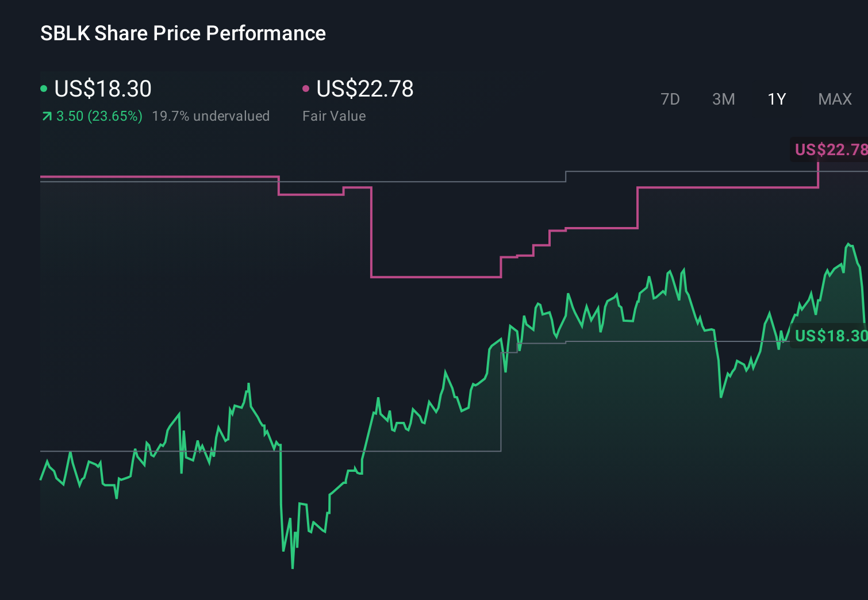Click the pink fair value step line
This screenshot has height=600, width=868.
pyautogui.click(x=437, y=277)
